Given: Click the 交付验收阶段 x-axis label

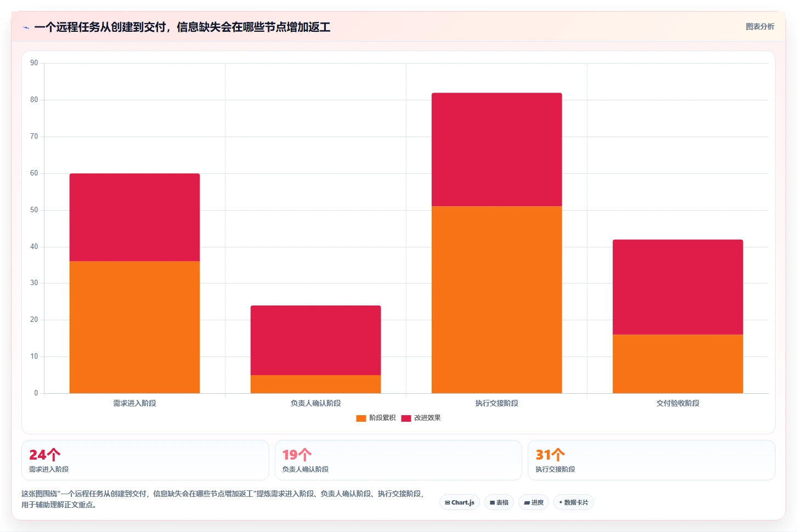Looking at the screenshot, I should click(x=677, y=403).
